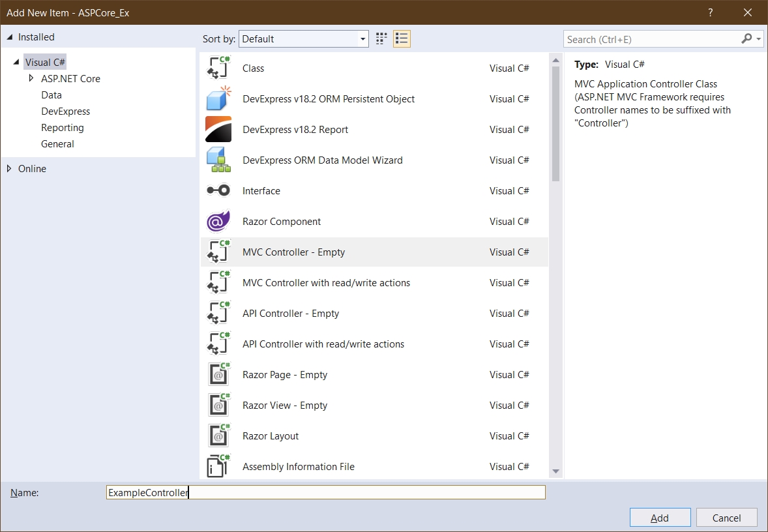The width and height of the screenshot is (768, 532).
Task: Click the API Controller read/write actions icon
Action: tap(218, 344)
